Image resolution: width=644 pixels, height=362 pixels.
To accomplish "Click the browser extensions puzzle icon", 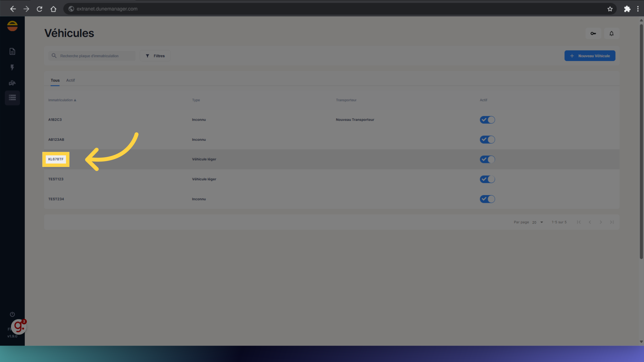I will [x=627, y=9].
